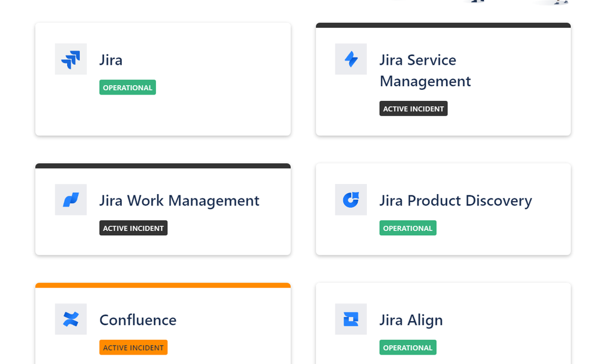Click the Jira Service Management lightning icon
Viewport: 594px width, 364px height.
[351, 59]
